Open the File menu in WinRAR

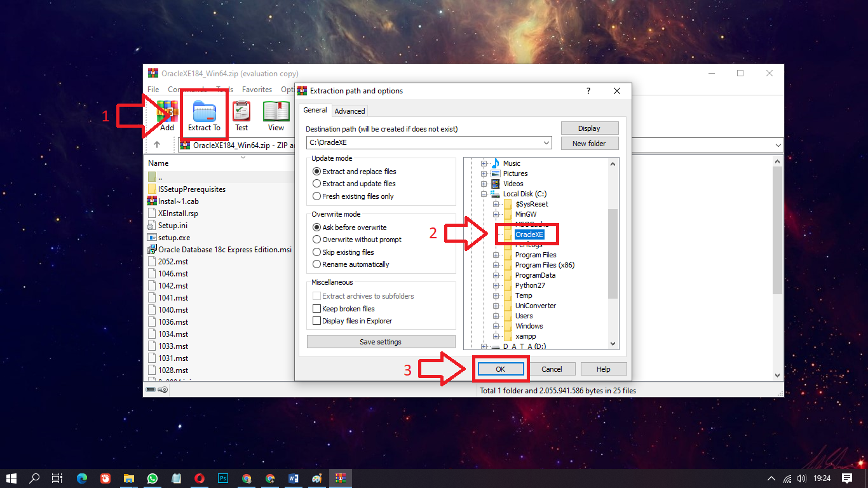pos(154,90)
